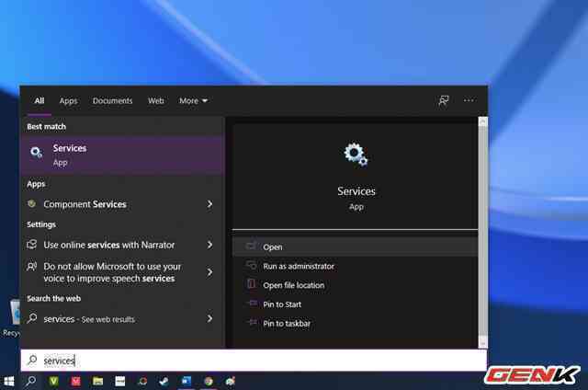Screen dimensions: 588x390
Task: Open Recycle Bin on the desktop
Action: pos(10,317)
